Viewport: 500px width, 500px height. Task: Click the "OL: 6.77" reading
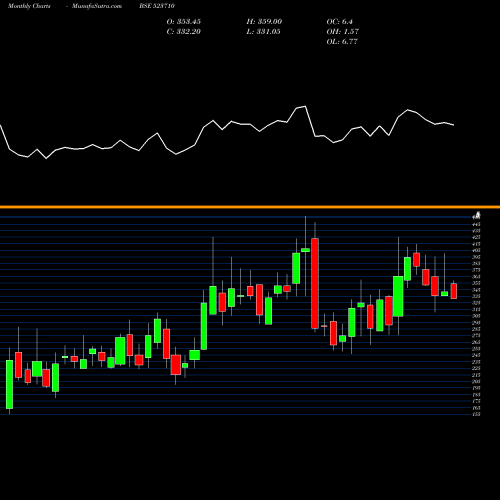pyautogui.click(x=342, y=42)
